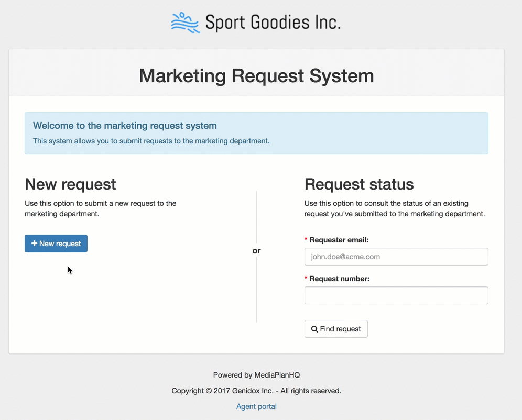Click the magnifier icon in Find request

pyautogui.click(x=314, y=329)
